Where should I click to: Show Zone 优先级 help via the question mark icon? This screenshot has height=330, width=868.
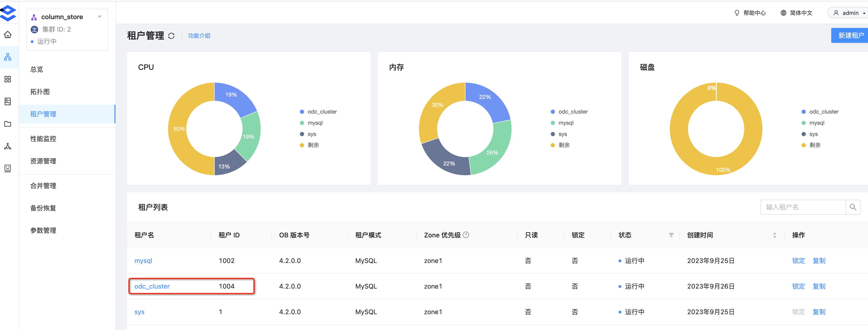click(466, 235)
